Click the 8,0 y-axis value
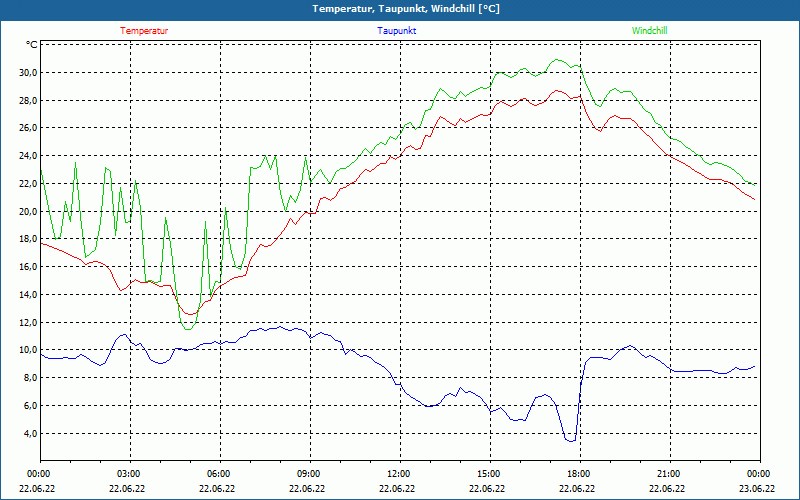The width and height of the screenshot is (800, 500). point(31,378)
